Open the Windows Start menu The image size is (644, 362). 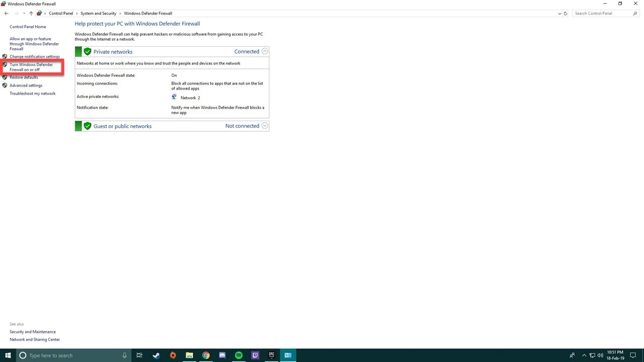(8, 355)
